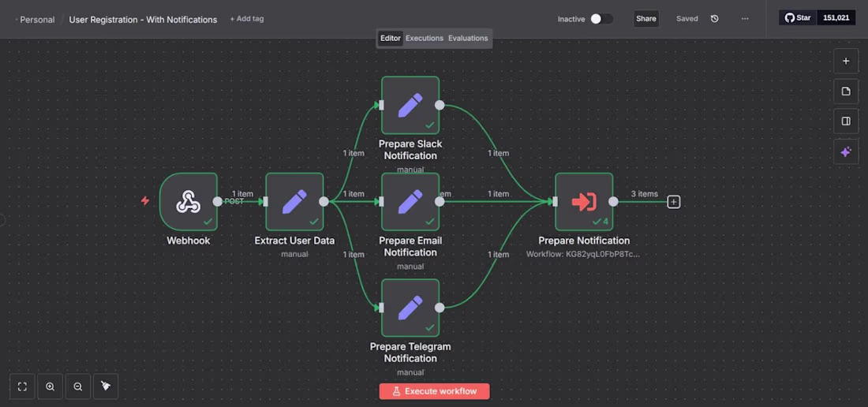
Task: Open the Prepare Telegram Notification node
Action: pyautogui.click(x=410, y=308)
